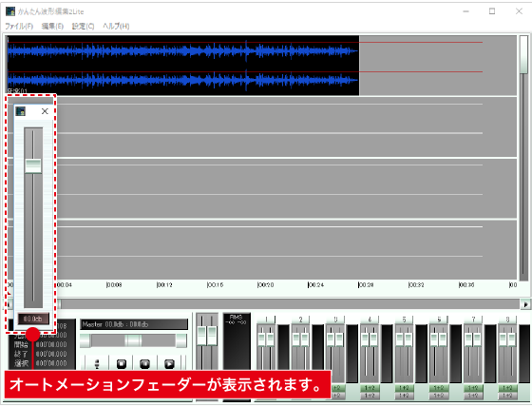Open the ヘルプ(H) menu
Screen dimensions: 532x407
[116, 27]
